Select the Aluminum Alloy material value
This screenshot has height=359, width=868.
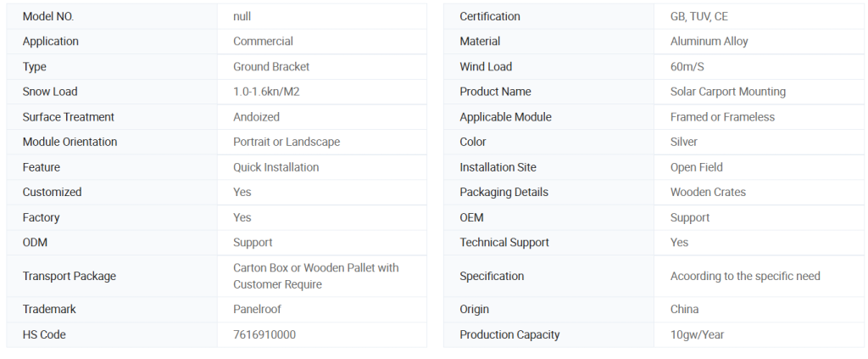(709, 42)
